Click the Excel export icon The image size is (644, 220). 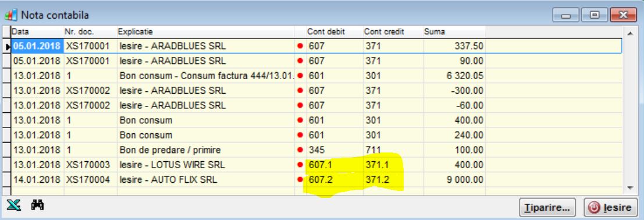(x=13, y=205)
